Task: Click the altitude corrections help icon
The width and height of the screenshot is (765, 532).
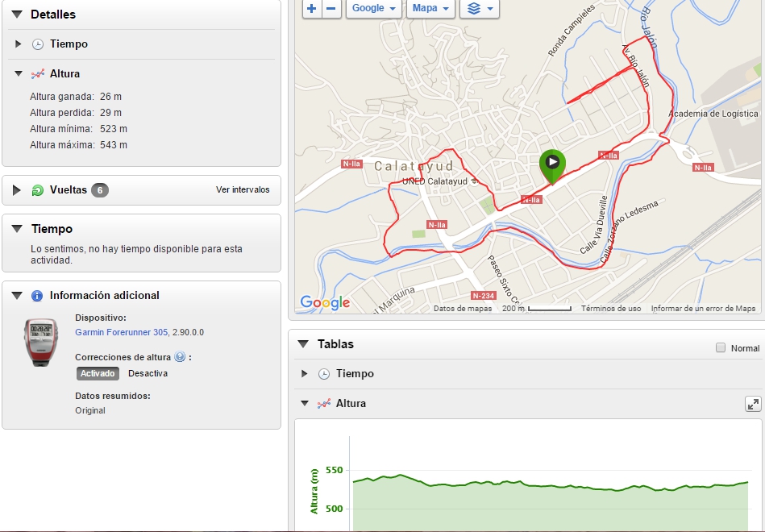Action: (180, 357)
